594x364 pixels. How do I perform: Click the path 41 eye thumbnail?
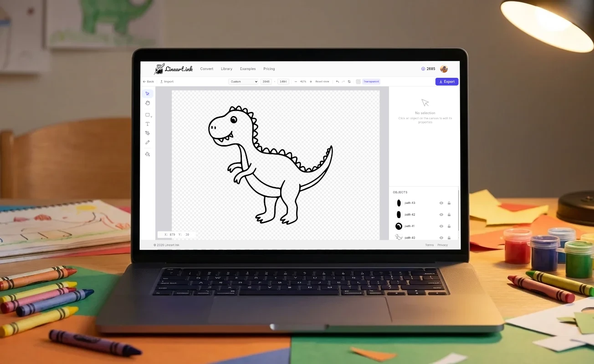coord(399,226)
